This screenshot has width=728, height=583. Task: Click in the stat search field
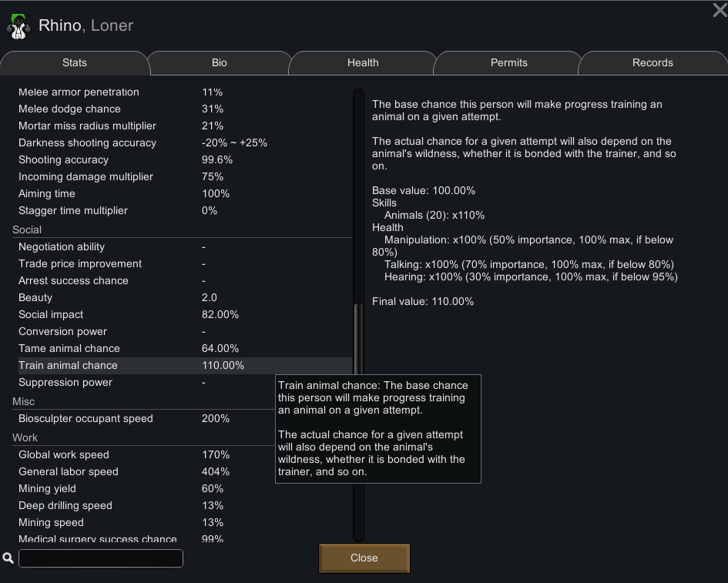click(101, 558)
